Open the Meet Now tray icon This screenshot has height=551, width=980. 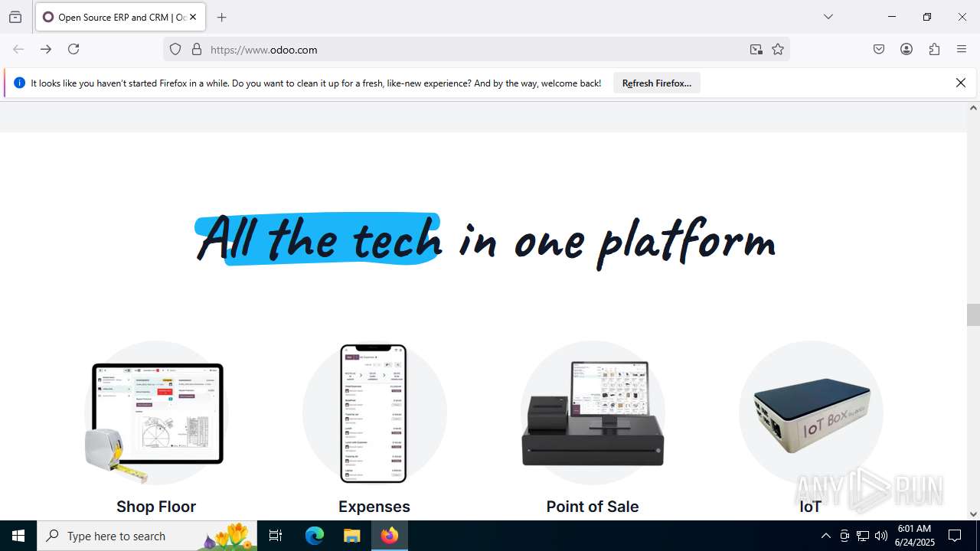coord(844,536)
